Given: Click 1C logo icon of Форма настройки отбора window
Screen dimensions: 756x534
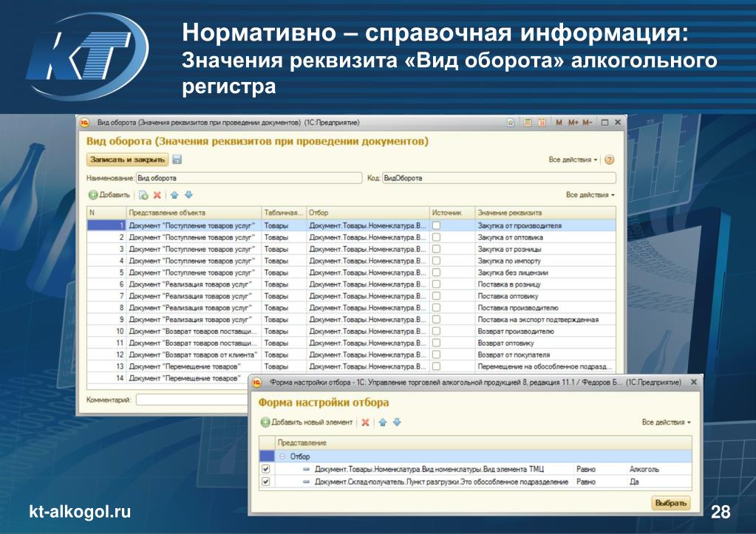Looking at the screenshot, I should [x=257, y=382].
